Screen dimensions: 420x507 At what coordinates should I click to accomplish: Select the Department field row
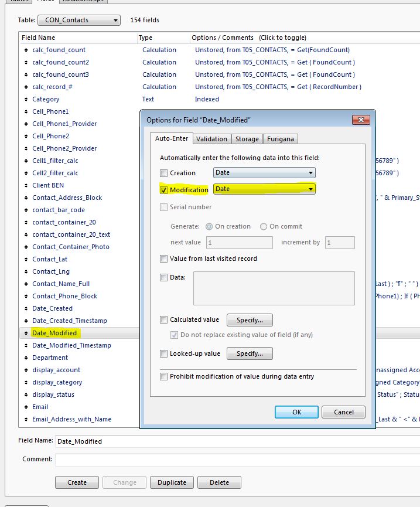[x=79, y=358]
